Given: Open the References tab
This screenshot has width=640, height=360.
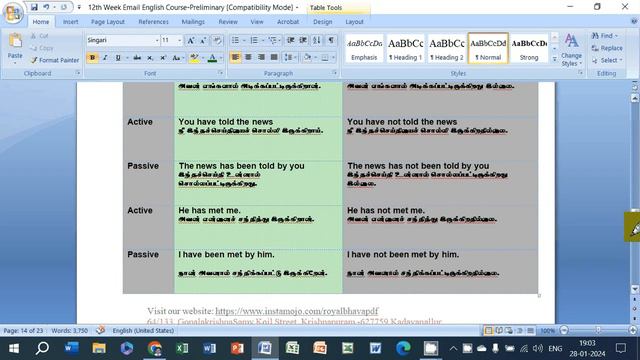Looking at the screenshot, I should pyautogui.click(x=153, y=22).
